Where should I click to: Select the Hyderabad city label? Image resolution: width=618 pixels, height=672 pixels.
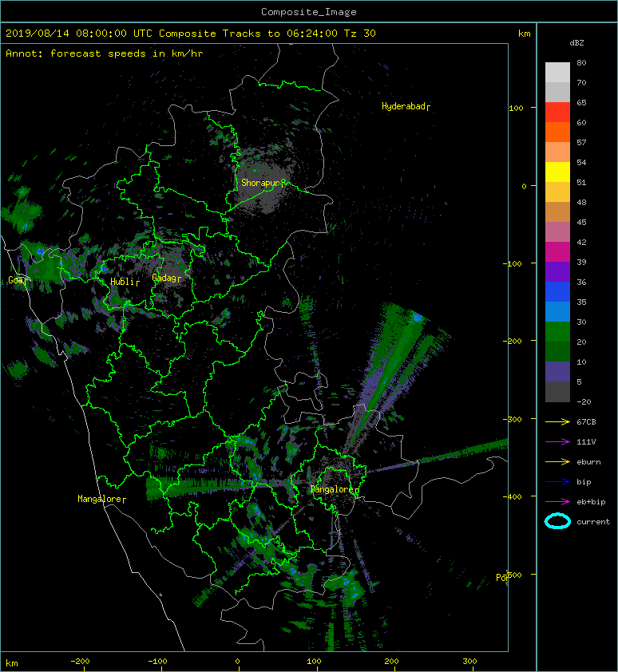pyautogui.click(x=406, y=106)
